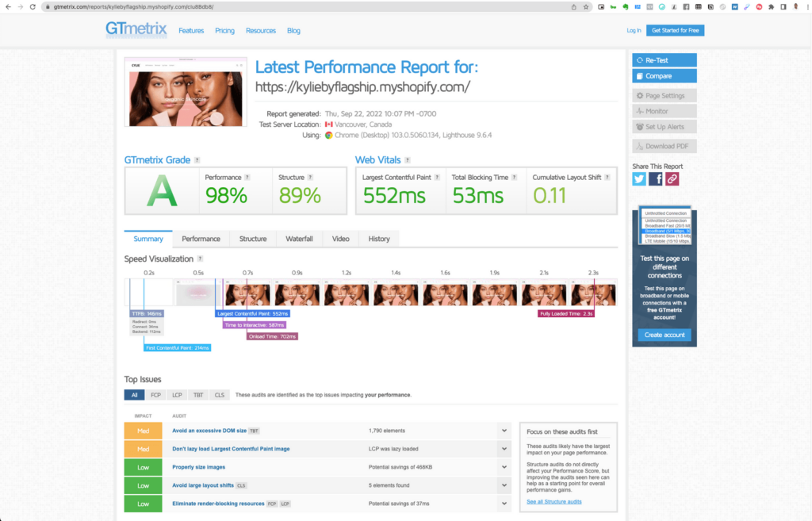The width and height of the screenshot is (812, 521).
Task: Click help icon next to GTmetrix Grade
Action: point(197,160)
